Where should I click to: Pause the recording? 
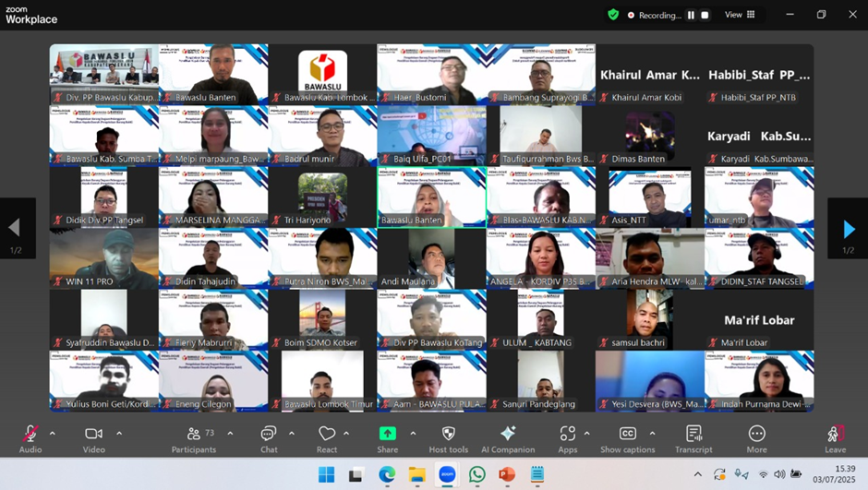click(691, 15)
